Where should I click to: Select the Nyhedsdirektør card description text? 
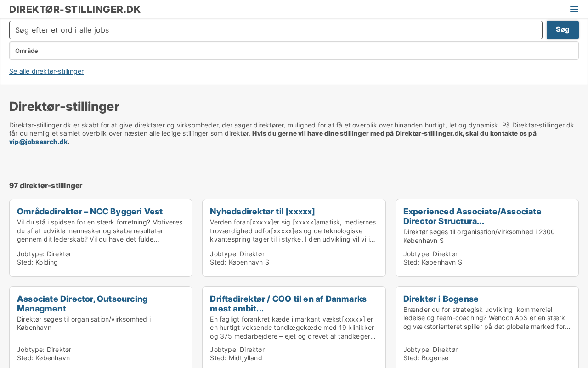click(x=294, y=231)
